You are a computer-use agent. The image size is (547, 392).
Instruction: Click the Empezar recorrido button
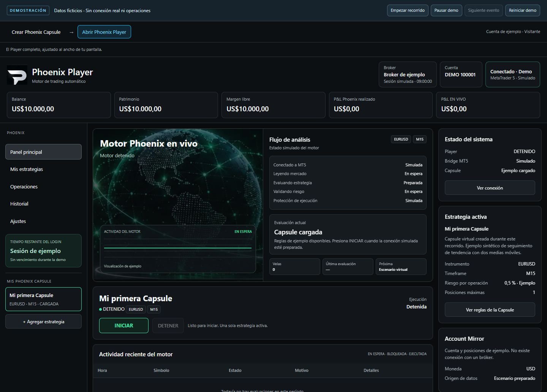coord(408,10)
